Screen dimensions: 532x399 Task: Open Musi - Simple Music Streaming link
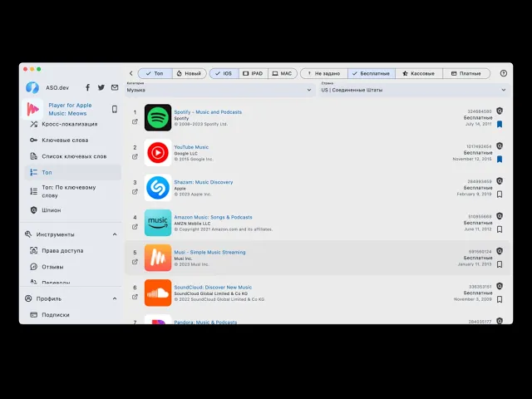click(209, 252)
